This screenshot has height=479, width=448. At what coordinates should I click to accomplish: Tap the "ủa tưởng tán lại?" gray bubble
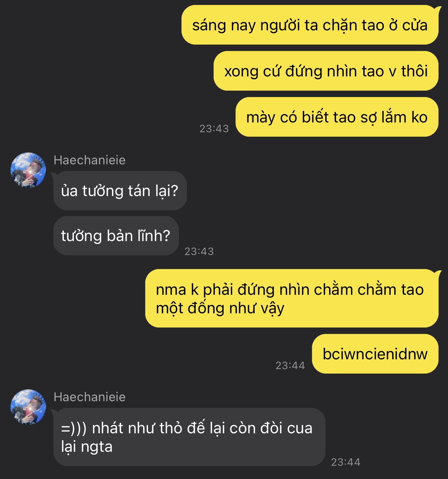tap(120, 190)
